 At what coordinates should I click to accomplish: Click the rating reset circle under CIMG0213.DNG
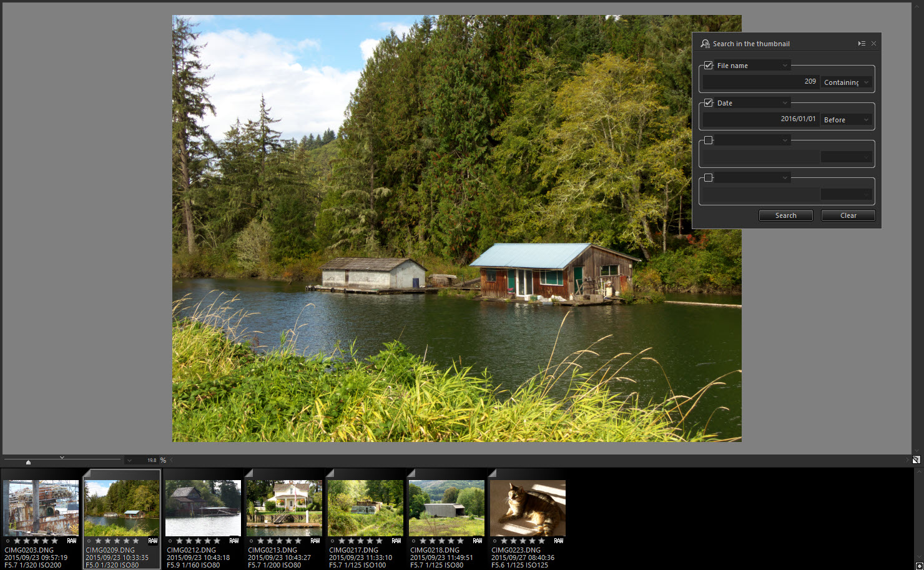pos(251,541)
